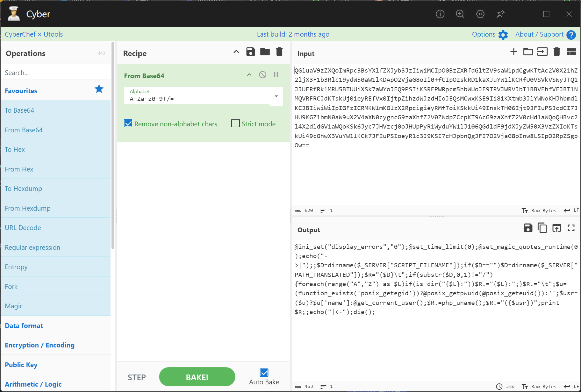
Task: Open CyberChef × Utools link
Action: (x=34, y=34)
